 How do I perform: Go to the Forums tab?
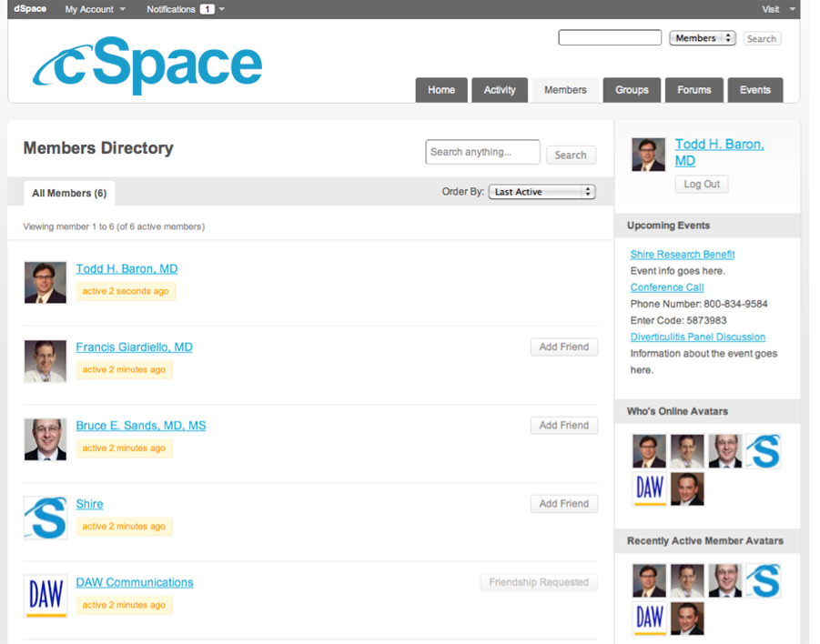(693, 90)
